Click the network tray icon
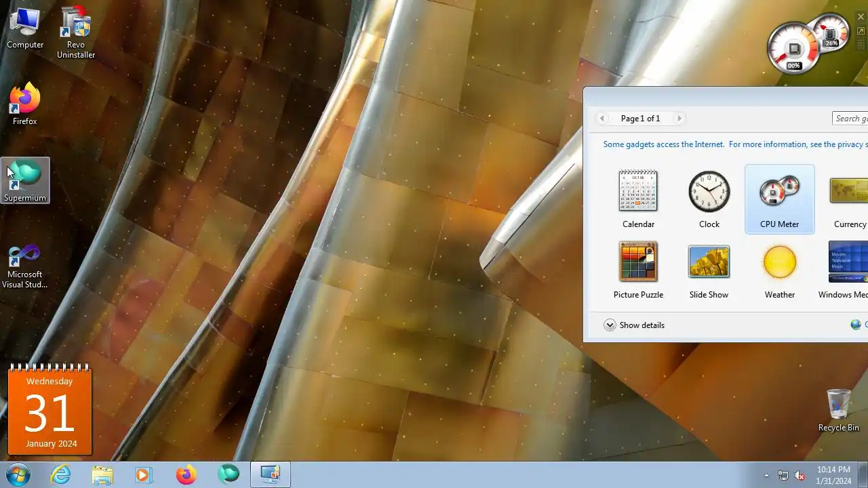 click(783, 475)
